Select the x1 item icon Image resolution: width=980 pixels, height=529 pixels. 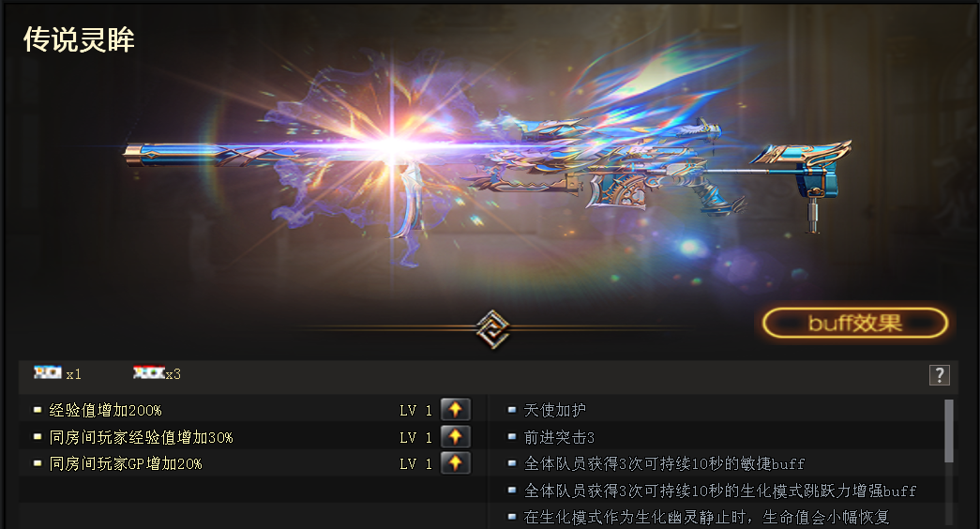[x=48, y=372]
